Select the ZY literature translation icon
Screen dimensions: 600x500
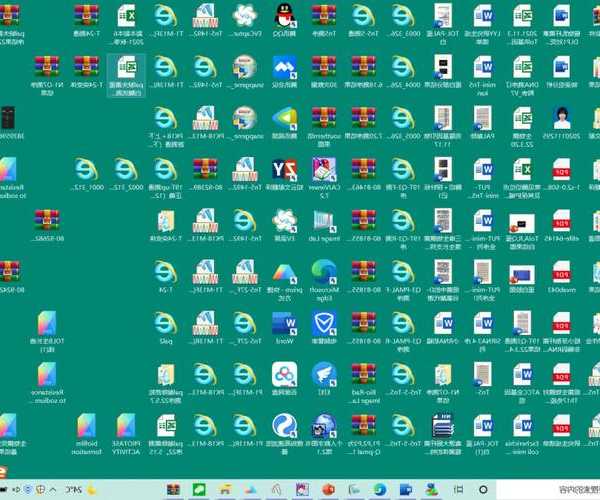[x=286, y=170]
